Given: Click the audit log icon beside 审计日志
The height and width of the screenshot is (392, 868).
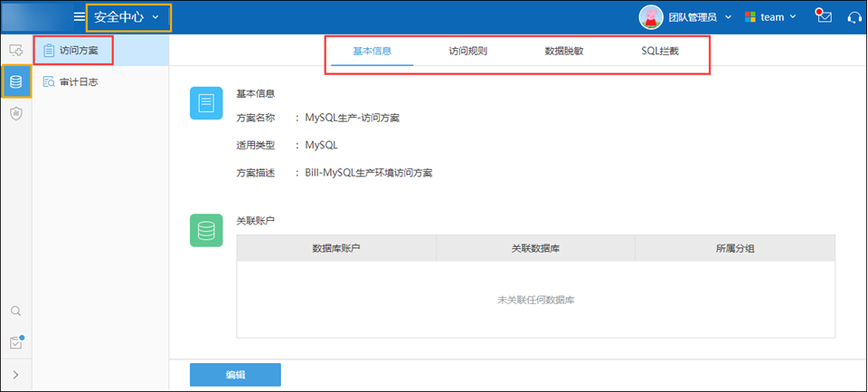Looking at the screenshot, I should click(49, 81).
